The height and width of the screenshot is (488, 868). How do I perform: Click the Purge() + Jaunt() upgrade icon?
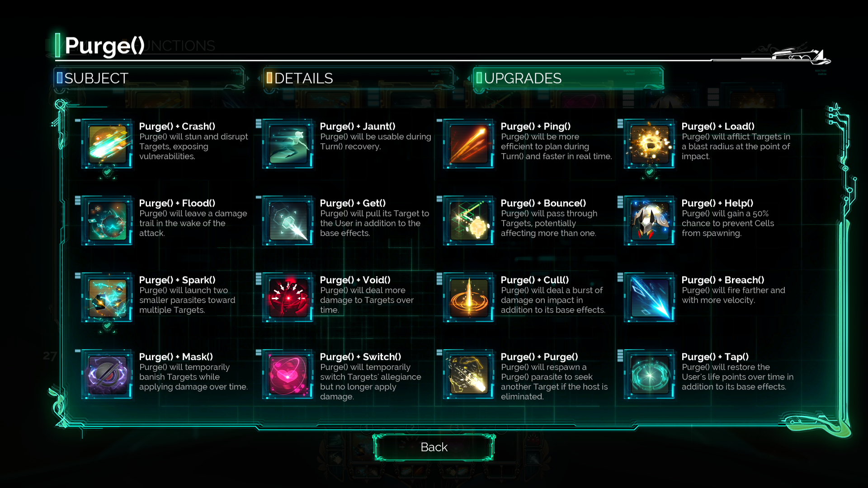tap(288, 144)
